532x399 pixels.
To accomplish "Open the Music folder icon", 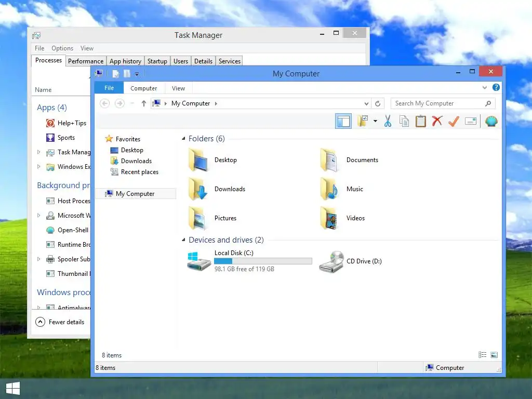I will coord(329,189).
